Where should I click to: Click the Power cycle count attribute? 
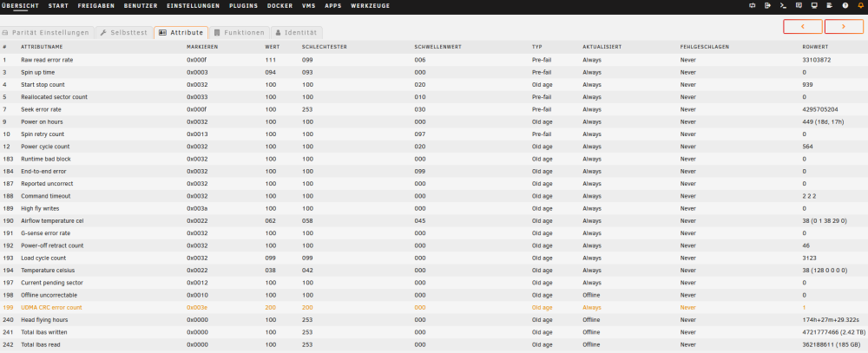tap(46, 147)
